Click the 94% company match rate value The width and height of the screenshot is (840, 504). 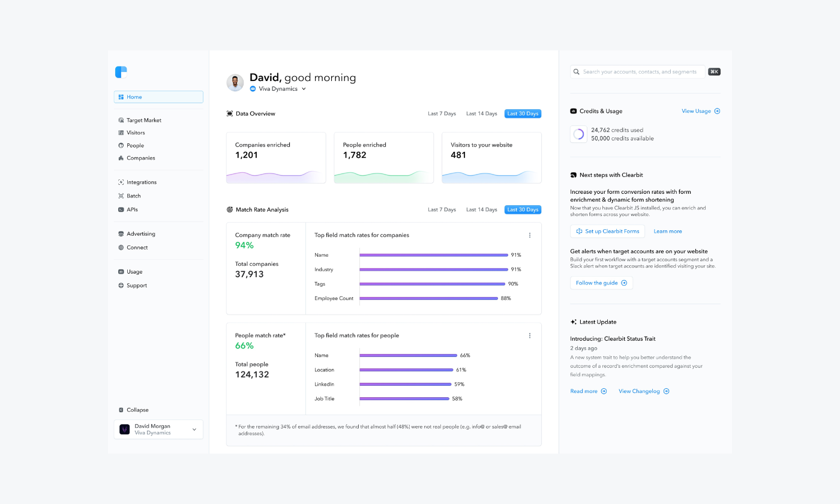coord(244,245)
